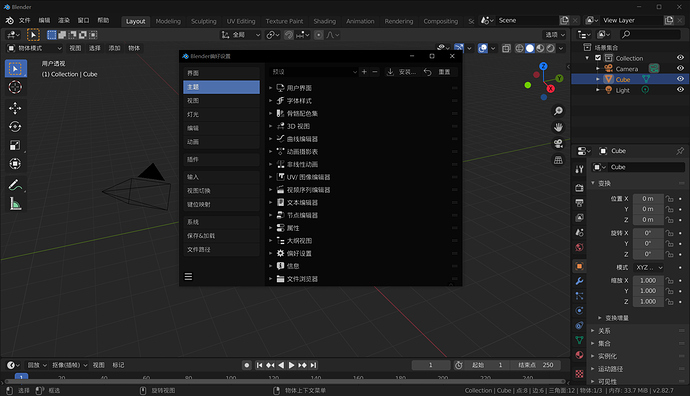
Task: Click the red X axis gizmo ball
Action: click(551, 88)
